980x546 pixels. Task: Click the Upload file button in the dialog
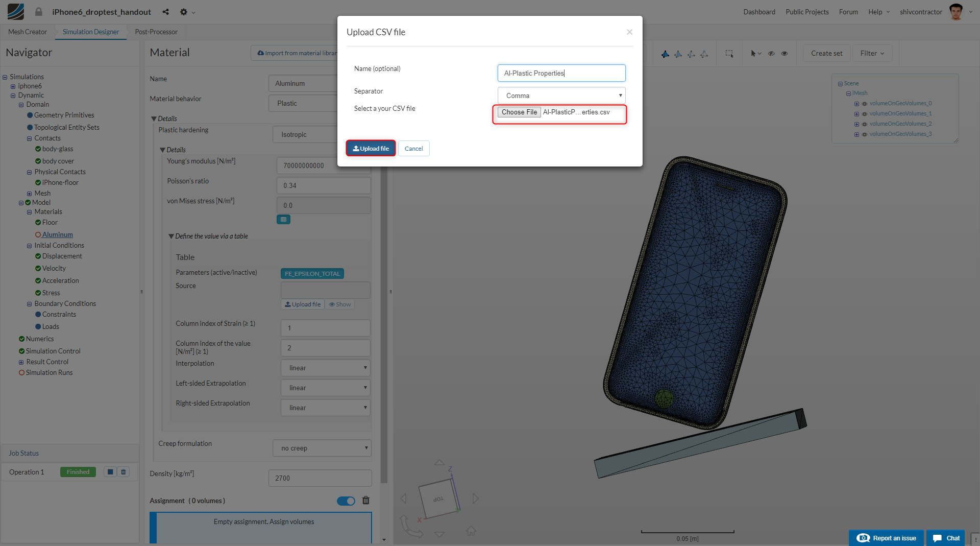pos(371,148)
